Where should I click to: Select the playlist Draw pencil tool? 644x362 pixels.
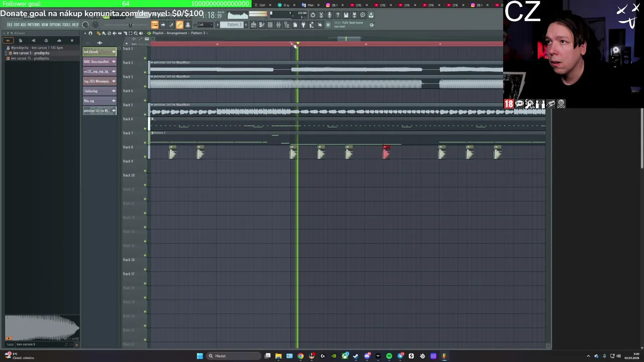(99, 33)
